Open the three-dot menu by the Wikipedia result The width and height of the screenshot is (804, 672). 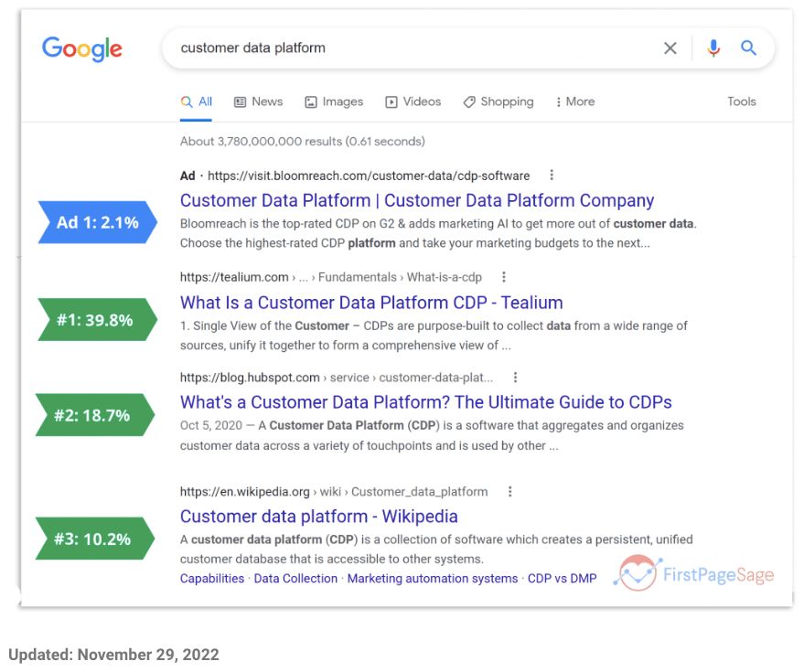pos(509,491)
